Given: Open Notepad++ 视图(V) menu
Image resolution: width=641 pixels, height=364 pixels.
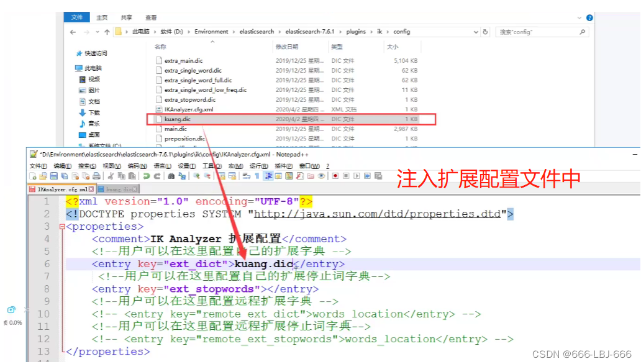Looking at the screenshot, I should click(x=112, y=166).
